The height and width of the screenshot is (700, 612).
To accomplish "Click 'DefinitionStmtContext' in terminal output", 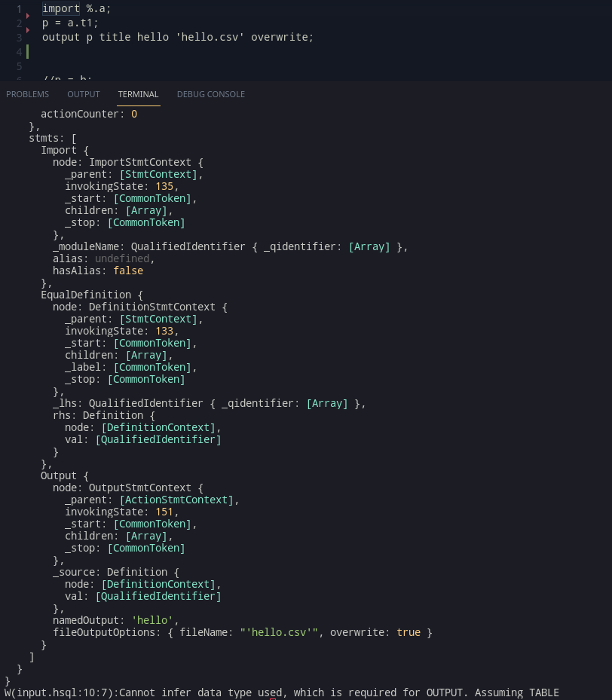I will click(x=151, y=307).
